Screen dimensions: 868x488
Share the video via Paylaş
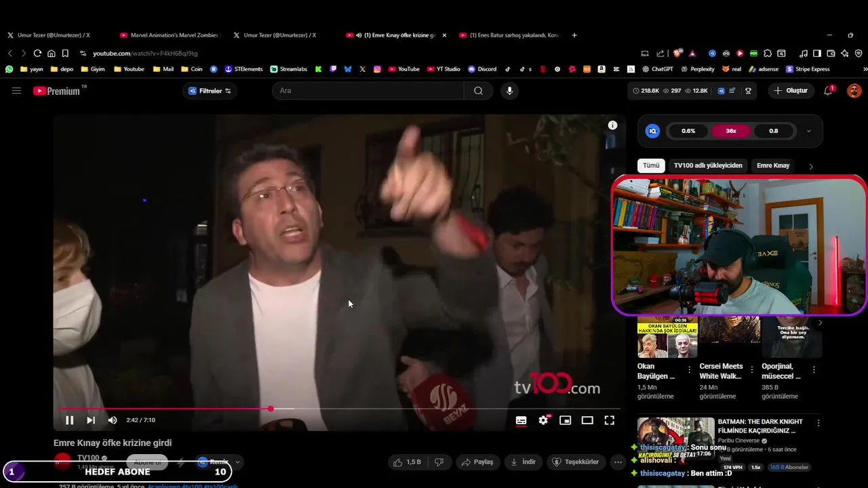[477, 462]
